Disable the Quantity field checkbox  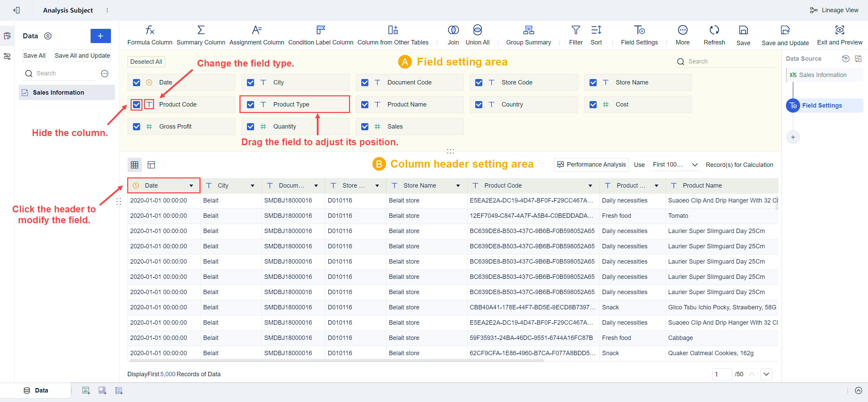250,126
